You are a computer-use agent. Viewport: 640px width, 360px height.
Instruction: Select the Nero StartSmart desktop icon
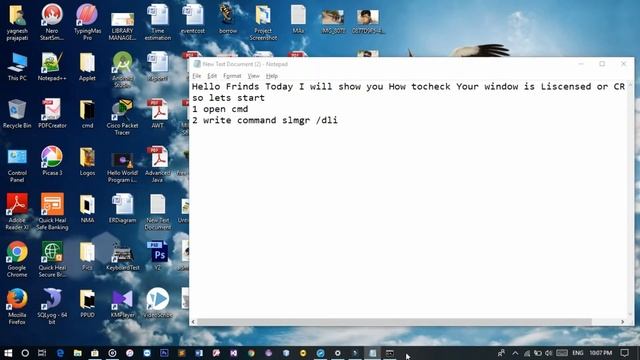click(x=52, y=22)
